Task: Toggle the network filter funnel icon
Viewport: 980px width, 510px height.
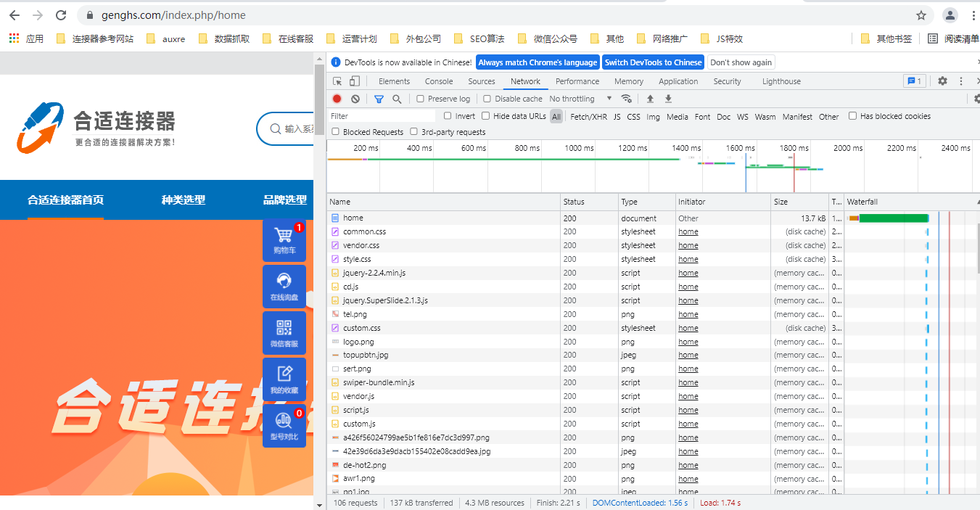Action: [379, 99]
